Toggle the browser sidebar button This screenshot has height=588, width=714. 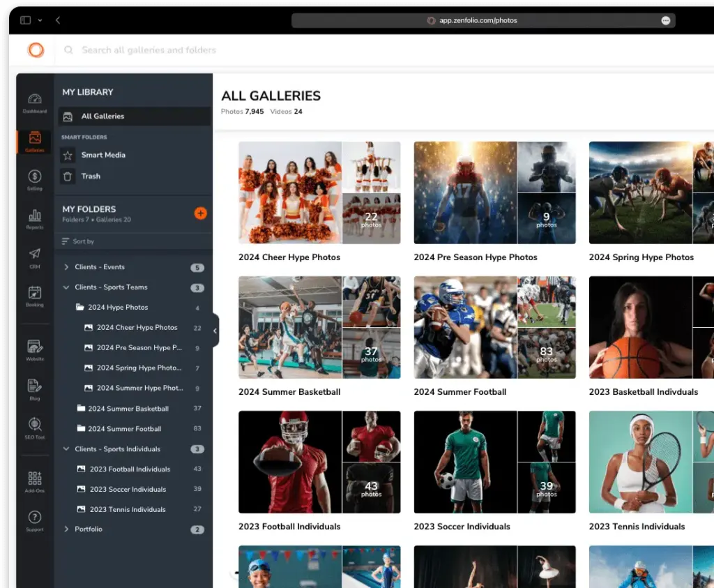26,20
